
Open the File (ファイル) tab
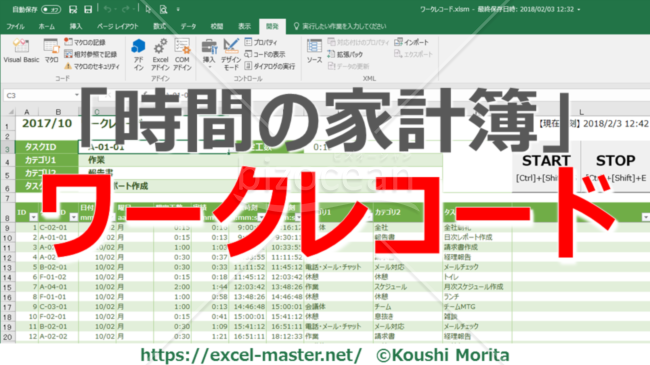click(x=15, y=26)
